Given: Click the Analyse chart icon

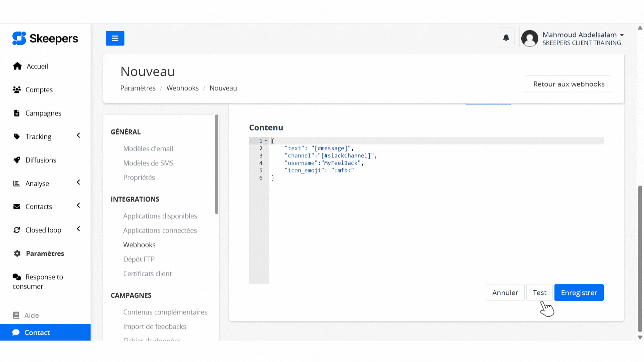Looking at the screenshot, I should point(17,183).
